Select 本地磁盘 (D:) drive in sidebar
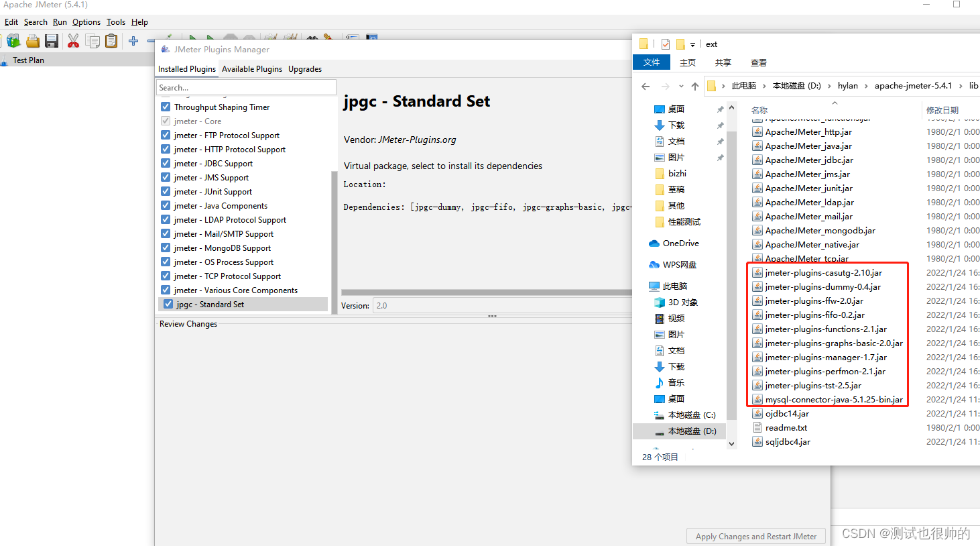The height and width of the screenshot is (546, 980). [684, 431]
